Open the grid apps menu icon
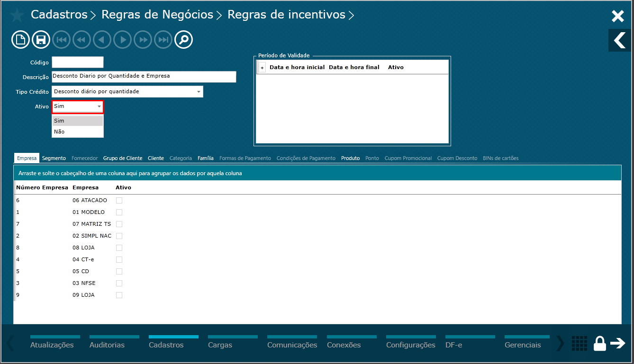634x364 pixels. (580, 344)
